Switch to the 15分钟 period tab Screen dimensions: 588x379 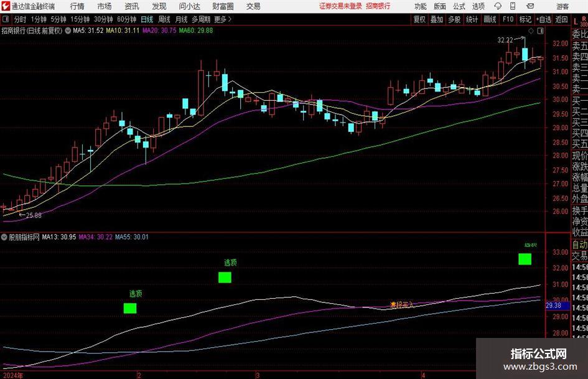pyautogui.click(x=80, y=19)
